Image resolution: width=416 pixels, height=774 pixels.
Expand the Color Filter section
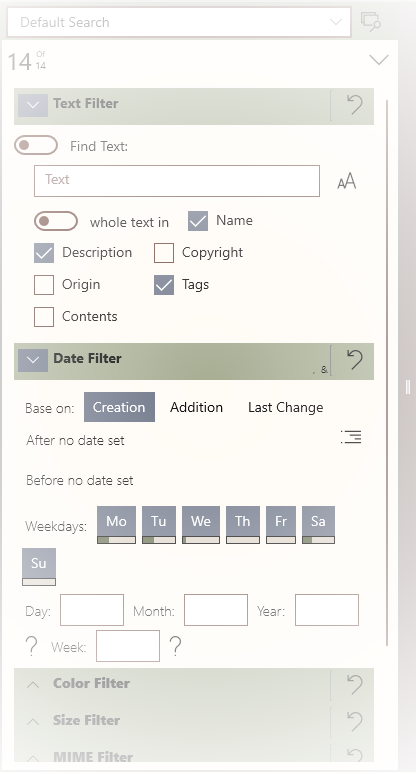33,685
